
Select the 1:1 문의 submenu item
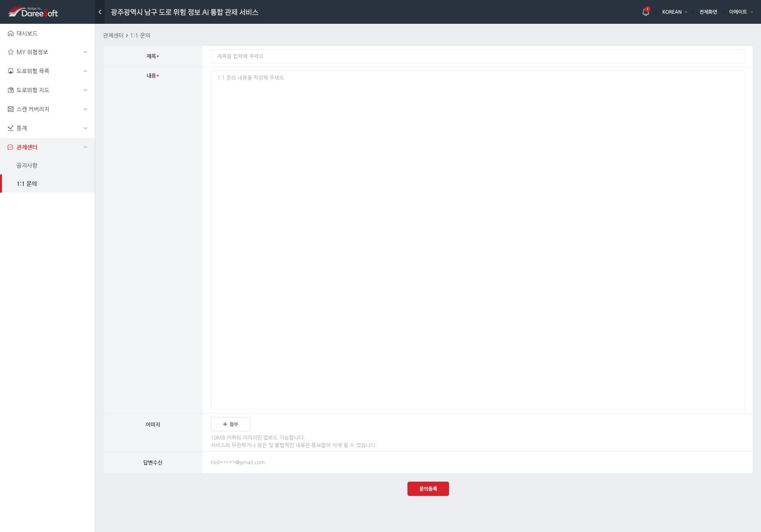(27, 184)
